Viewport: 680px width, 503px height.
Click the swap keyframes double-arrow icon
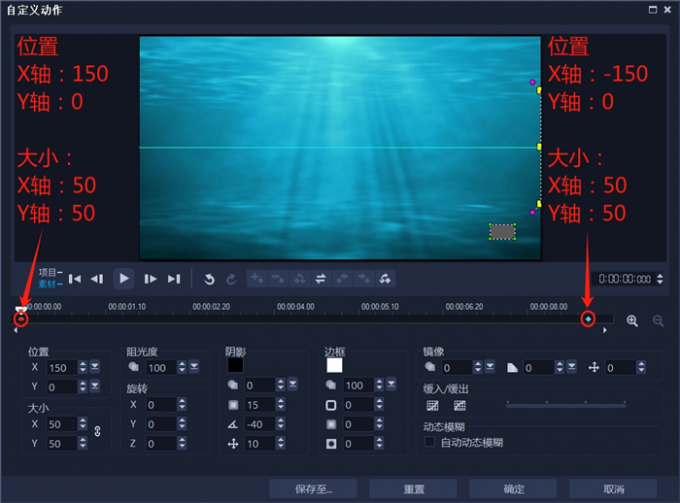(320, 278)
